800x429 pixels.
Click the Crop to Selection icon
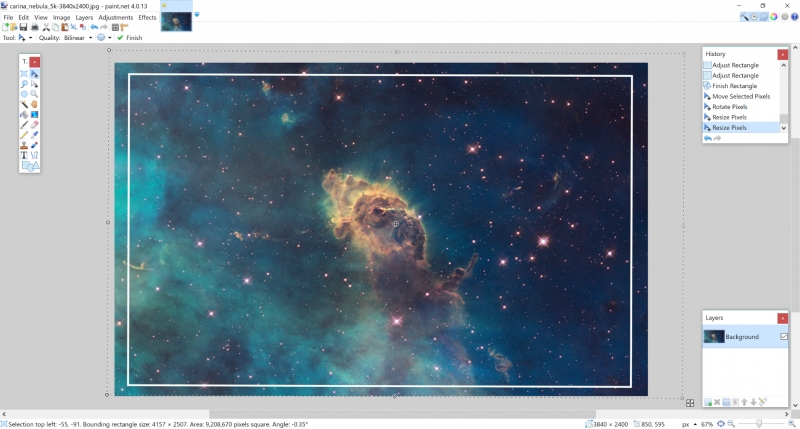[73, 27]
